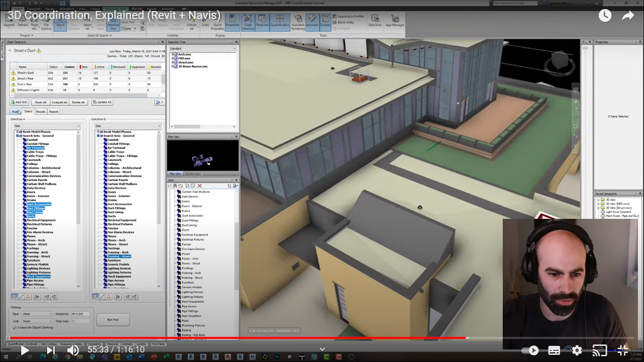Select Duct v Pipe test row
This screenshot has width=644, height=362.
[x=86, y=84]
